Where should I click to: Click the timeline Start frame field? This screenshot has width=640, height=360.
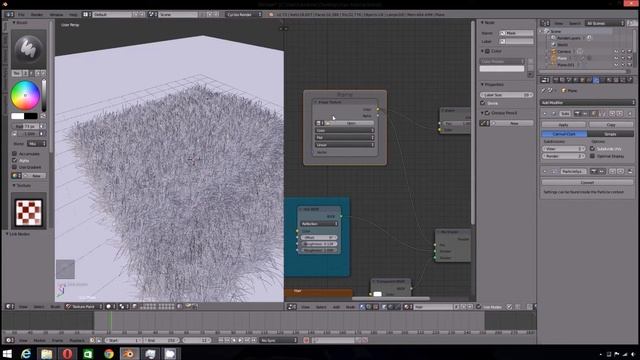coord(124,340)
